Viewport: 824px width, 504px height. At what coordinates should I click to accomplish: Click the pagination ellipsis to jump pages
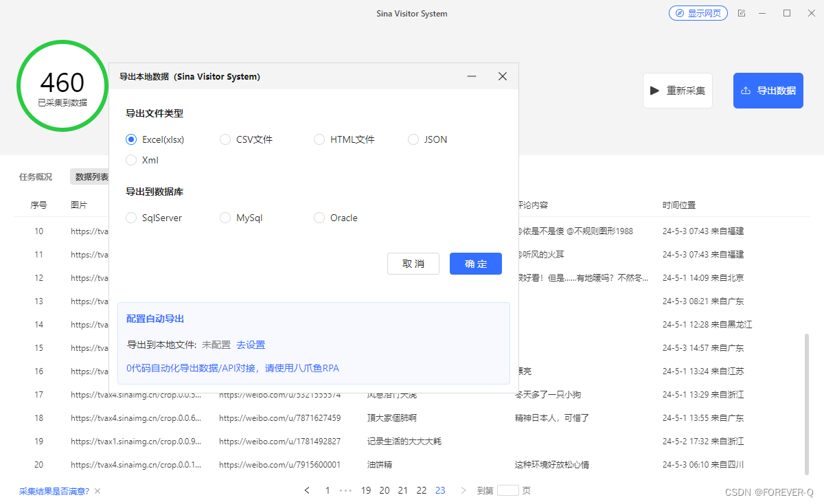[x=346, y=490]
